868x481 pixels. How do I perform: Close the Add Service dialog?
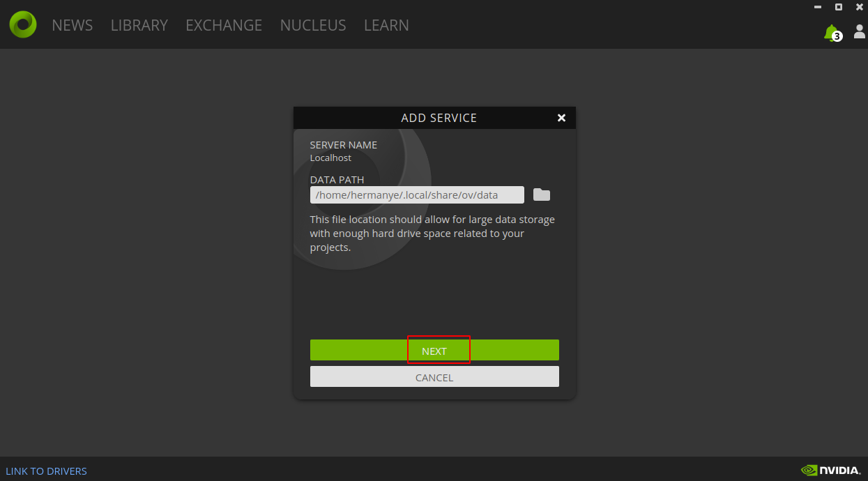[561, 118]
